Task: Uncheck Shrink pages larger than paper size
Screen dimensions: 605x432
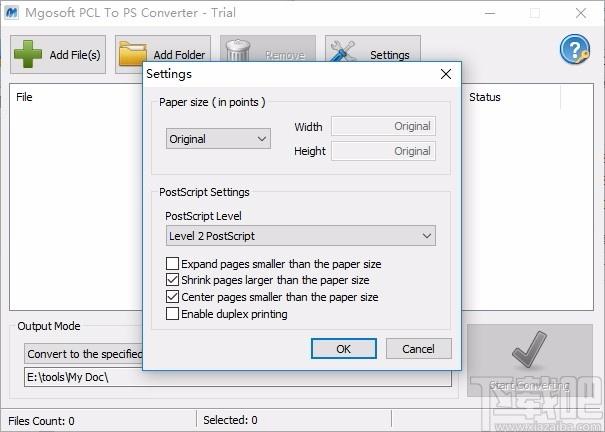Action: 172,280
